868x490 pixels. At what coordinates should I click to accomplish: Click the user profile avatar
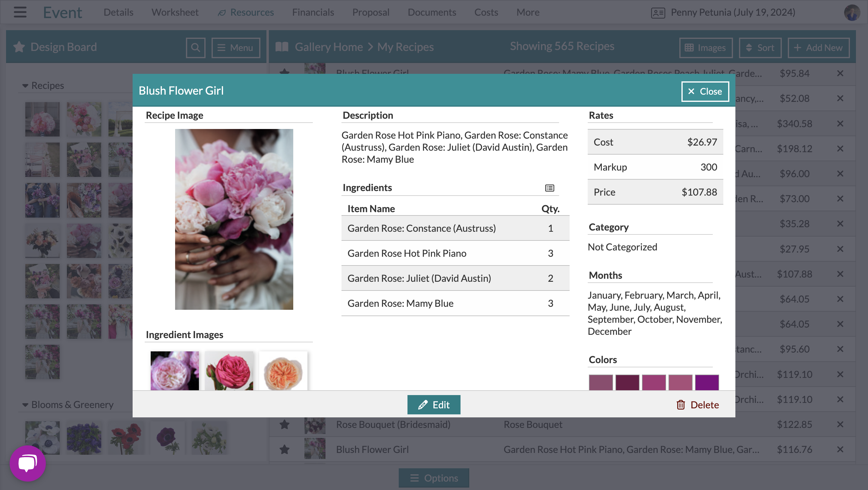coord(851,12)
